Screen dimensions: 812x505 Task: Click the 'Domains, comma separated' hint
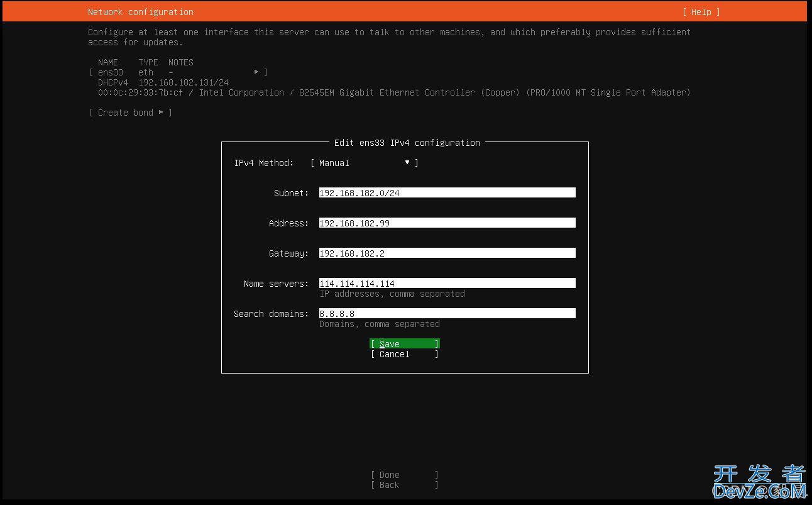[x=380, y=324]
